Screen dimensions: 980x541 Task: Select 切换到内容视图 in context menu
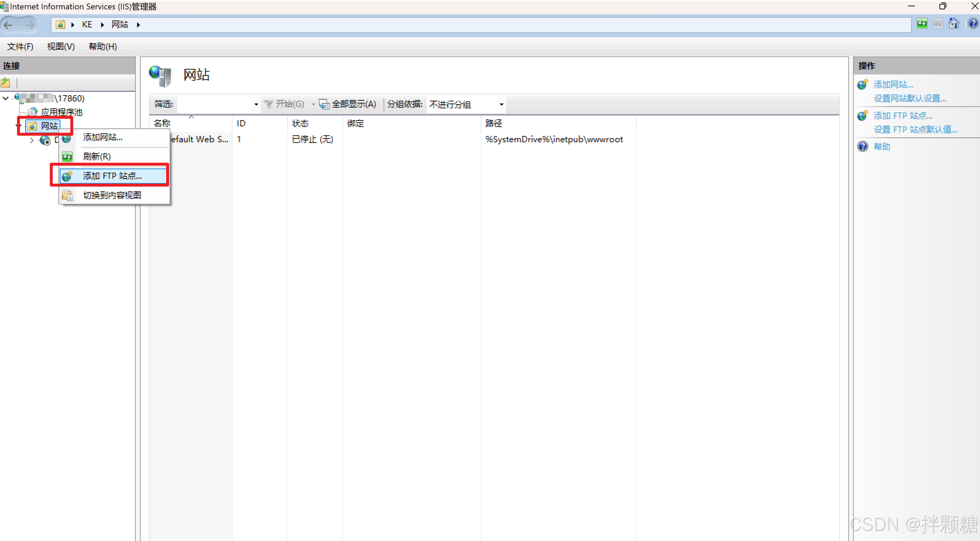(112, 195)
